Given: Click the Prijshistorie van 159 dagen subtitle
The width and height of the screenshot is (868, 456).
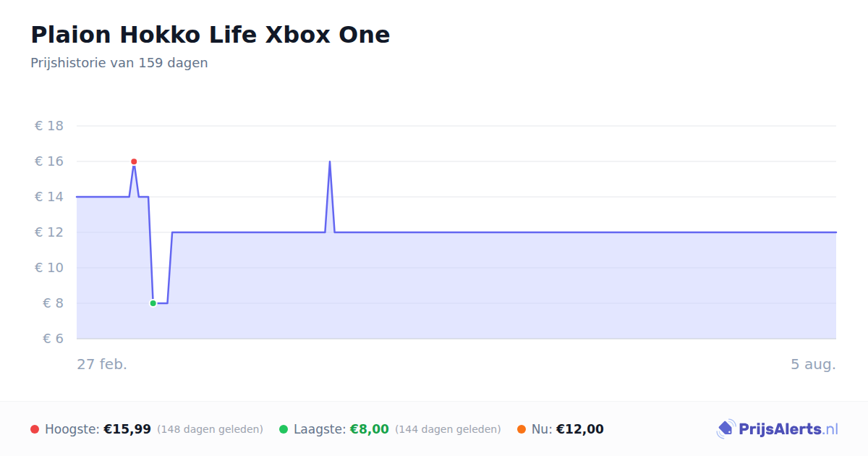Looking at the screenshot, I should (x=119, y=63).
